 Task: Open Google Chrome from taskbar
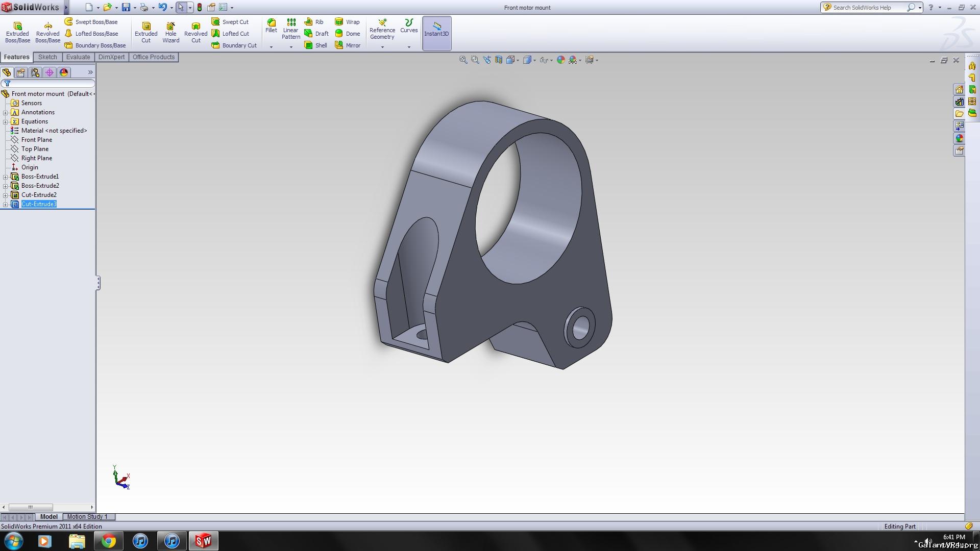pos(108,541)
